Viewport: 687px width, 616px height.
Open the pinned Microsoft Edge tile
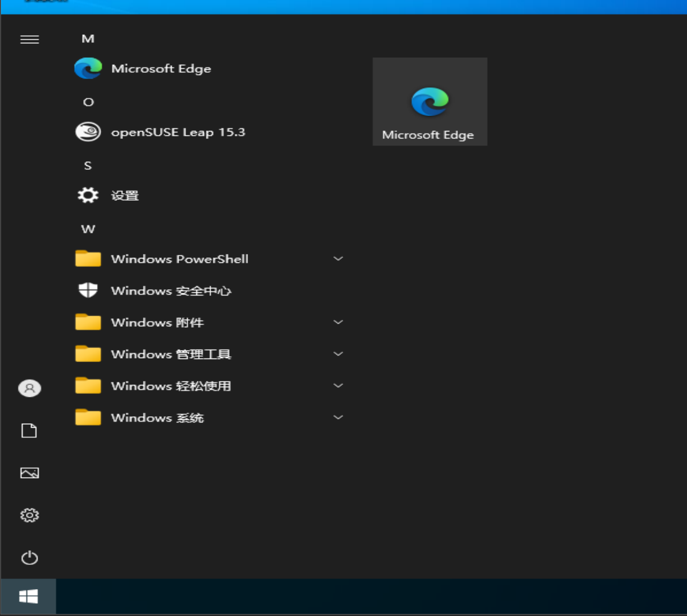(430, 102)
